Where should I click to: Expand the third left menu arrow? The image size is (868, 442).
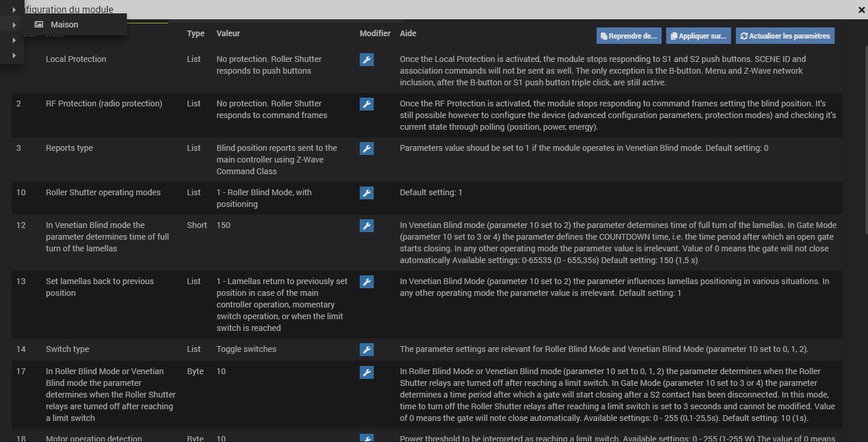[x=14, y=40]
